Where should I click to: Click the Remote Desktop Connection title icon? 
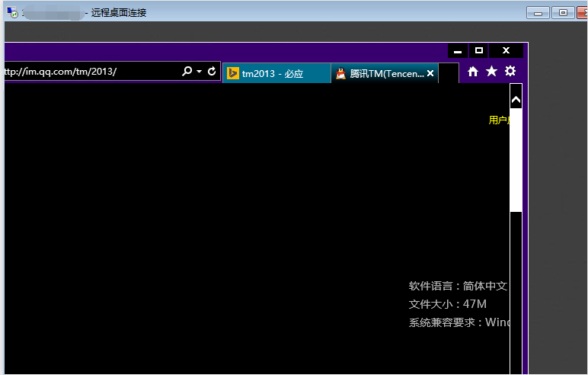(x=12, y=12)
